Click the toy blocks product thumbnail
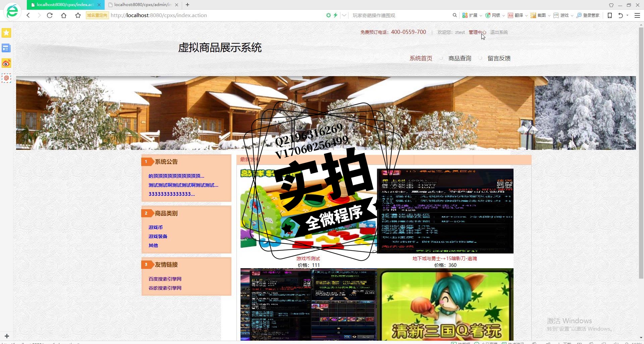The image size is (644, 344). tap(309, 211)
